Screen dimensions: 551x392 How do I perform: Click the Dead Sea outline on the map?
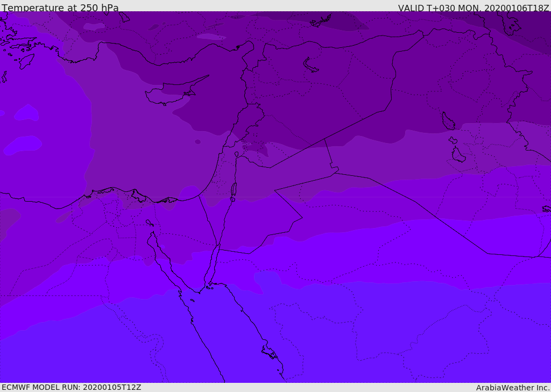[234, 190]
